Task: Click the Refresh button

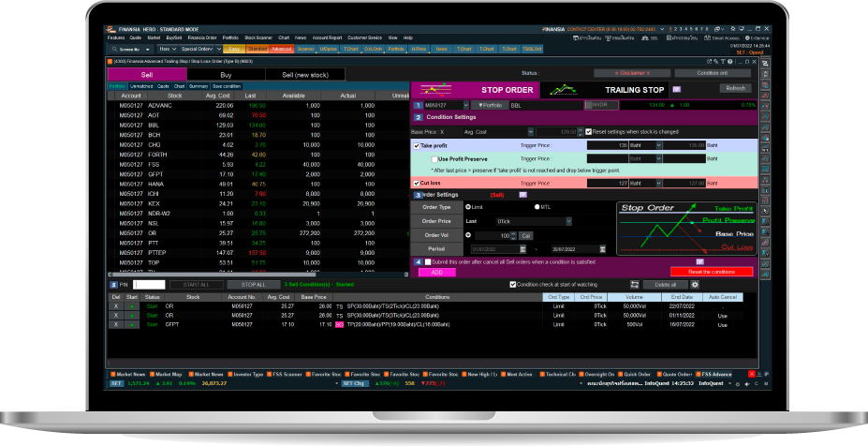Action: pos(736,88)
